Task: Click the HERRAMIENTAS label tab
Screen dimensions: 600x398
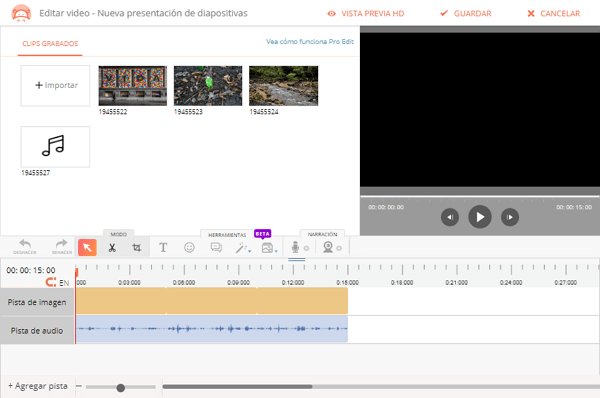Action: [227, 235]
